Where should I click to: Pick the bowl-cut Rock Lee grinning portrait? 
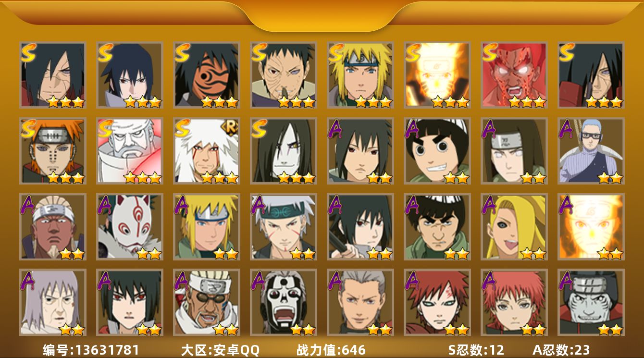tap(437, 151)
